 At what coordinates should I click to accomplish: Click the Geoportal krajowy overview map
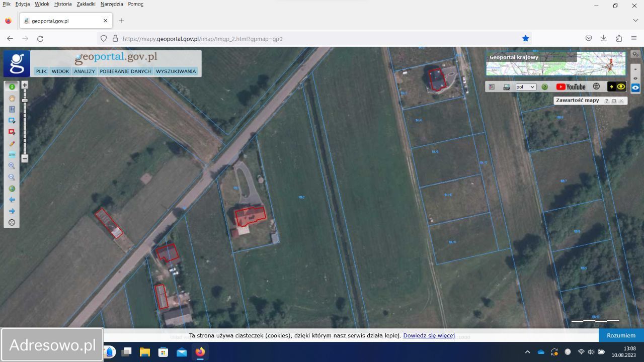(x=555, y=63)
